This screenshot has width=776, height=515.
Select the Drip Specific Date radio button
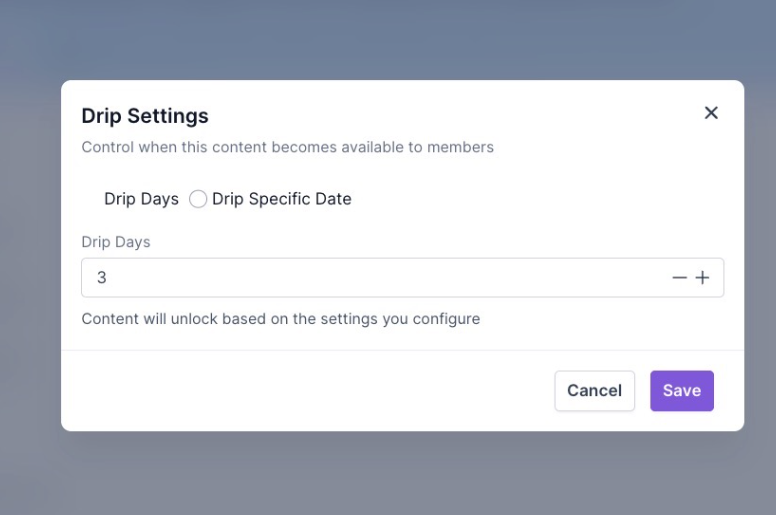(198, 199)
